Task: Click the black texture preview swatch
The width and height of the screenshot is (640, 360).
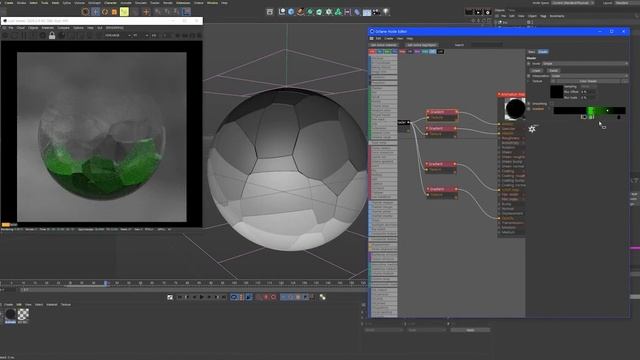Action: tap(556, 92)
